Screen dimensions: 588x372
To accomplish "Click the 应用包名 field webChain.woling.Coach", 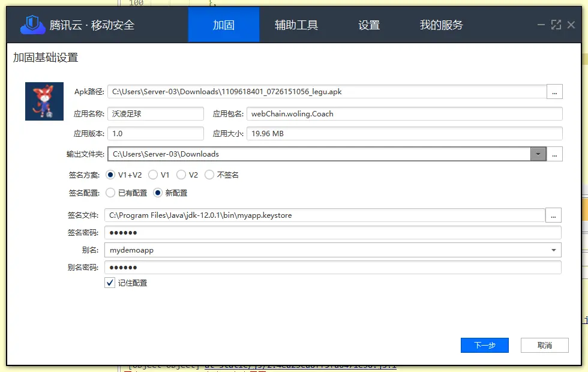I will pyautogui.click(x=404, y=113).
